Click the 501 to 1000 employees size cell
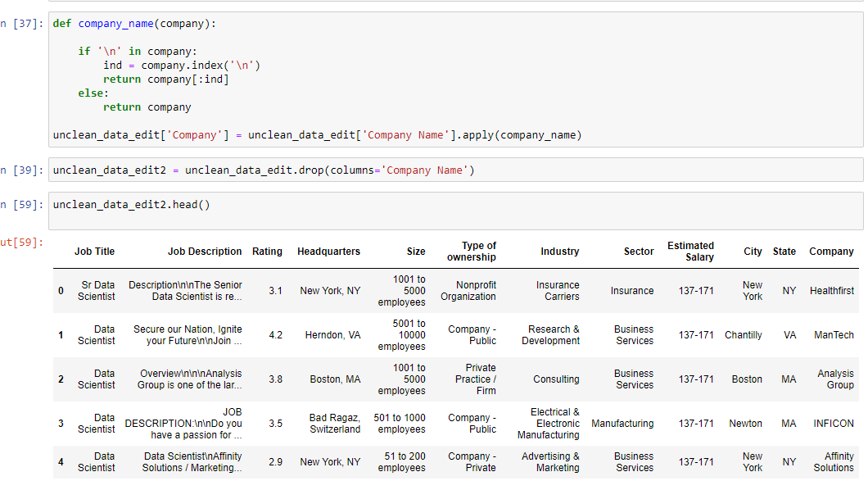The height and width of the screenshot is (481, 868). pyautogui.click(x=400, y=424)
